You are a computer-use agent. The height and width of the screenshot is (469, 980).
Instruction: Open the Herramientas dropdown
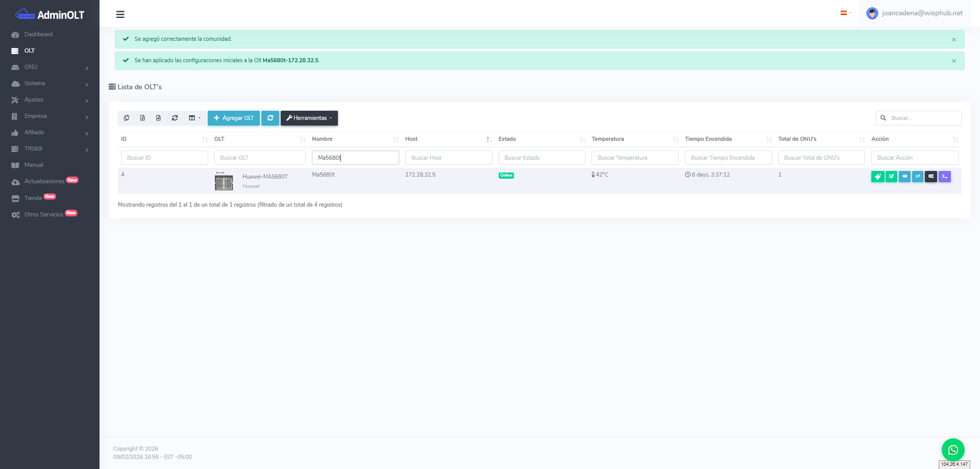coord(309,118)
